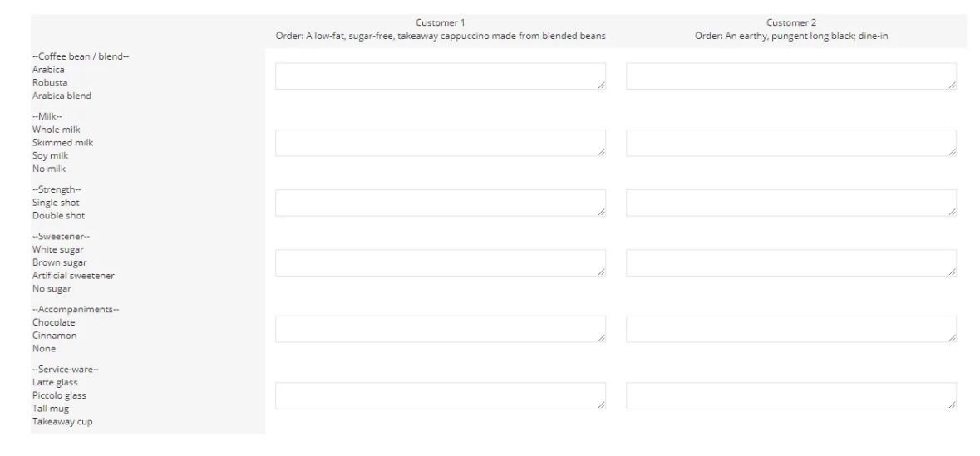
Task: Click resize handle of Customer 1 Service-ware field
Action: (601, 405)
